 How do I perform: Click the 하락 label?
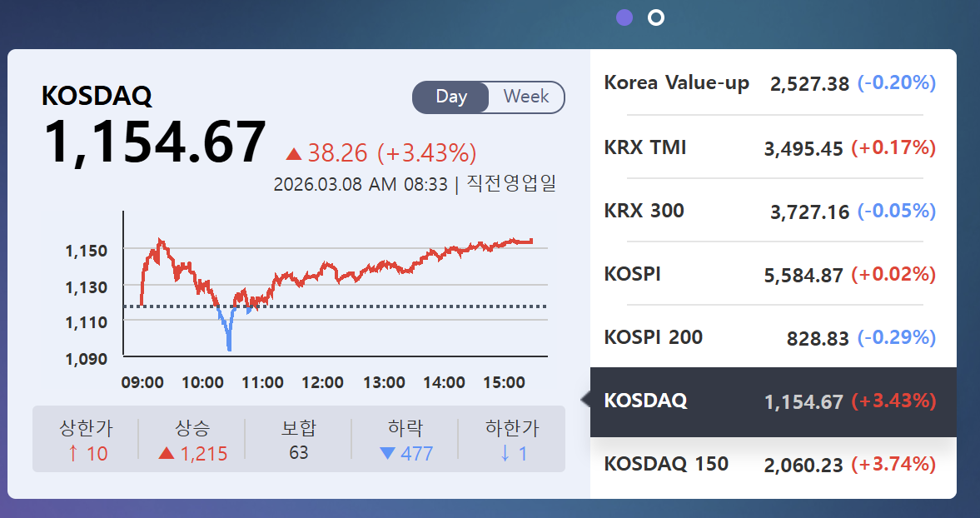(405, 428)
